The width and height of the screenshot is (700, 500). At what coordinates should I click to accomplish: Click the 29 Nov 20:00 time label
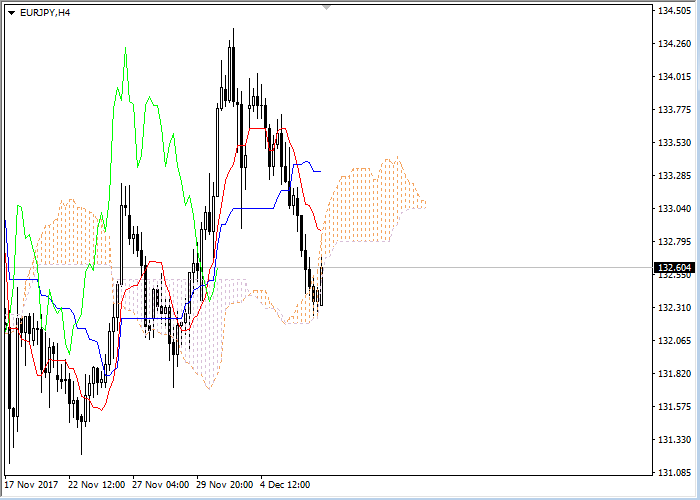coord(225,484)
